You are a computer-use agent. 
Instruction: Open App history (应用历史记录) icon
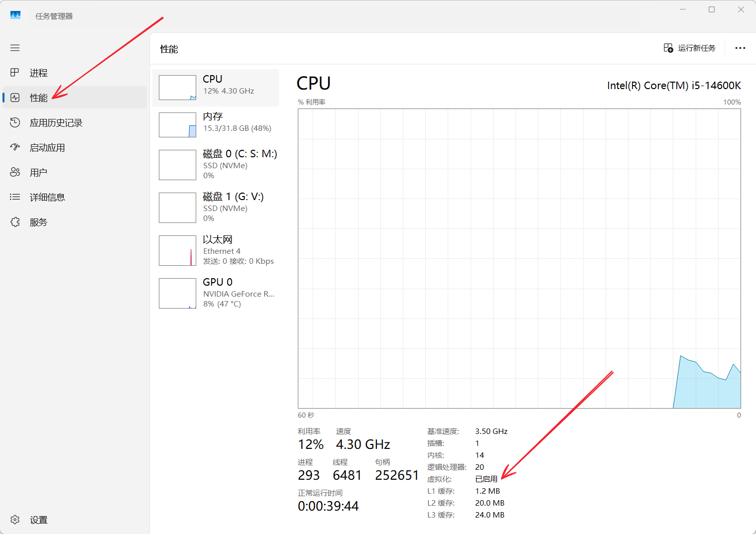15,122
